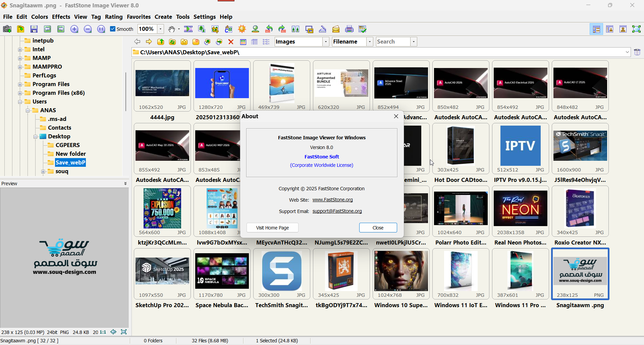The width and height of the screenshot is (644, 345).
Task: Compare selected images side by side
Action: [x=296, y=29]
